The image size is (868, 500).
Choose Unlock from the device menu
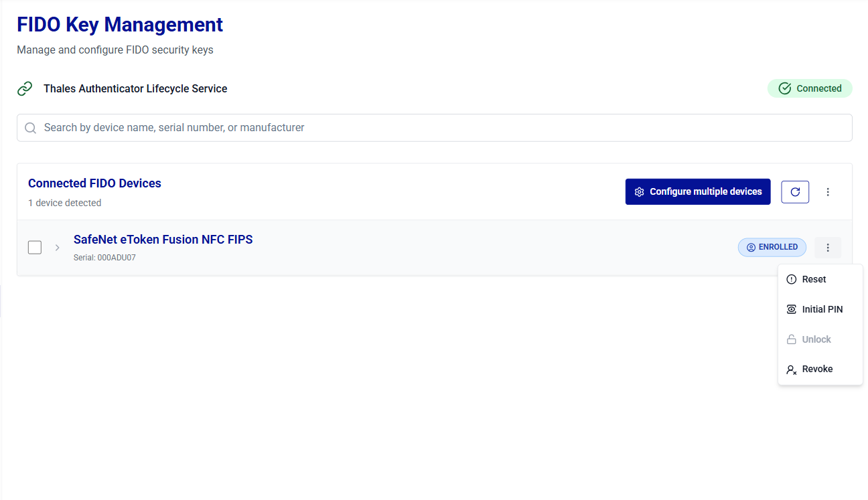click(x=820, y=339)
